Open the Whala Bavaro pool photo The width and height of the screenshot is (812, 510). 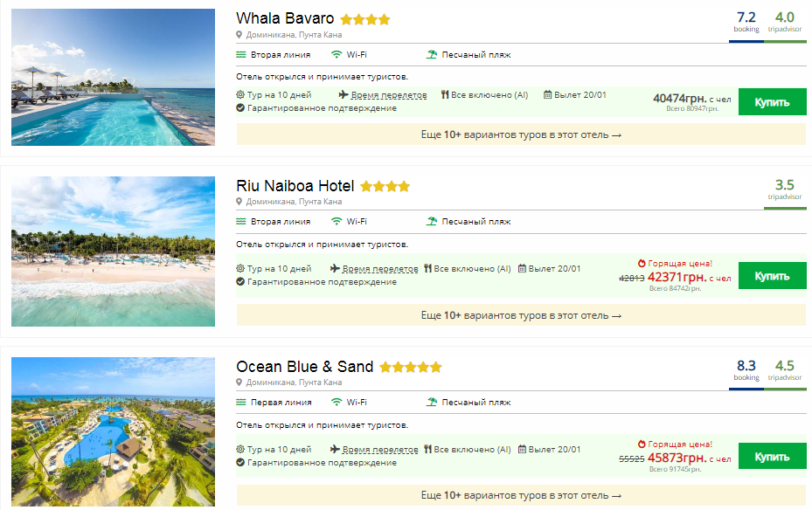tap(114, 77)
